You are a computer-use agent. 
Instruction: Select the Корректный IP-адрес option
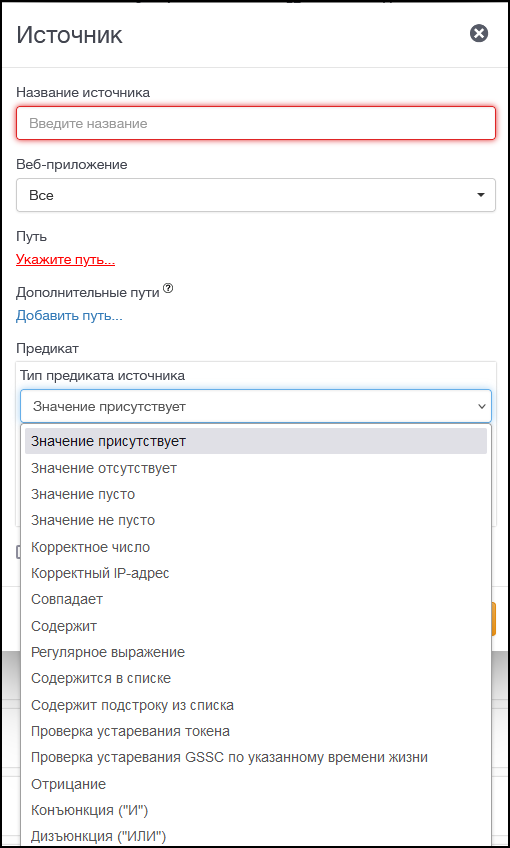pyautogui.click(x=256, y=573)
